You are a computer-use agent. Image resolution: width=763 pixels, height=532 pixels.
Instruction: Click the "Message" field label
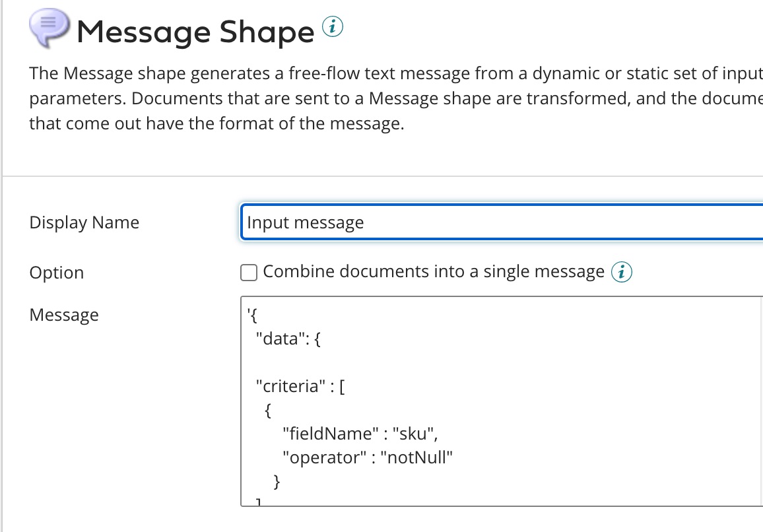(x=64, y=315)
